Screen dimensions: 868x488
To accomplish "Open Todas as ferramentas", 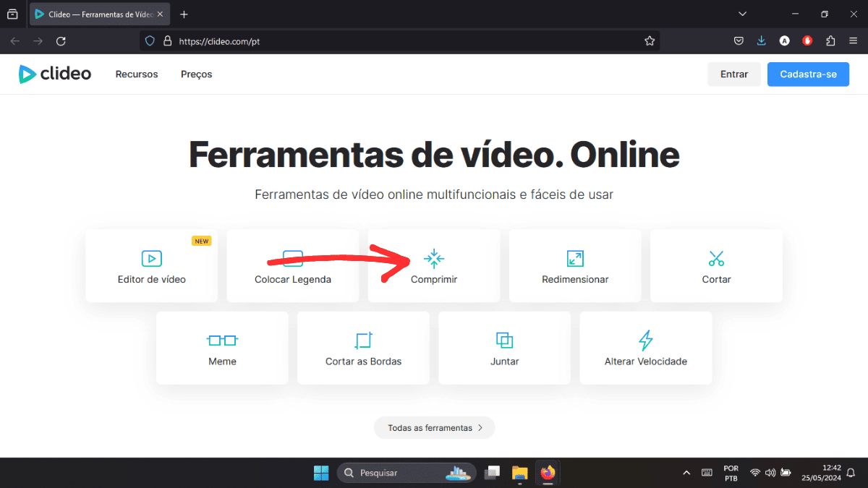I will point(434,427).
